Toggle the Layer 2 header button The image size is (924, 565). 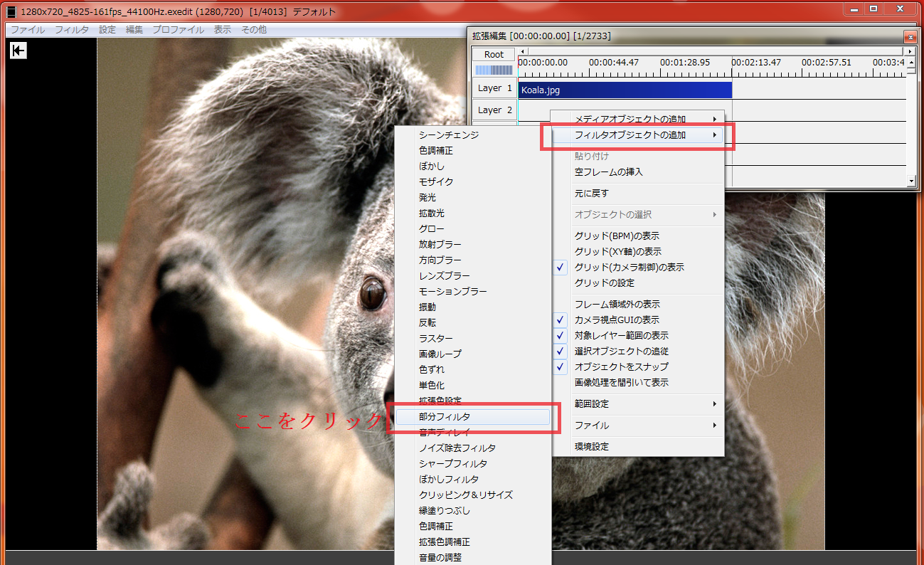click(494, 110)
